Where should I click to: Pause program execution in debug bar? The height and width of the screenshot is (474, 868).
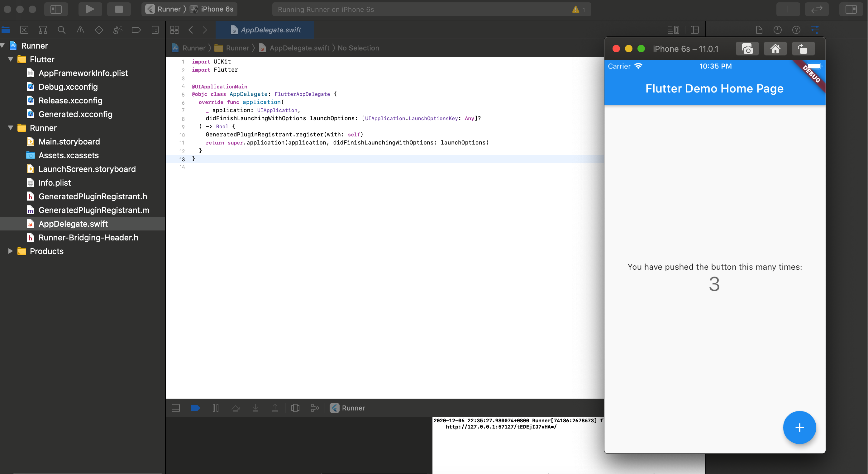216,408
